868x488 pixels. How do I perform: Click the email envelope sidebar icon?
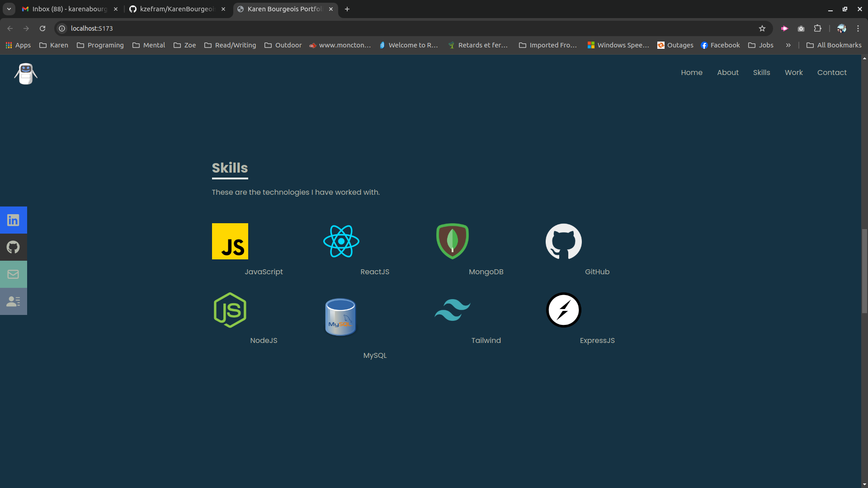pos(13,274)
